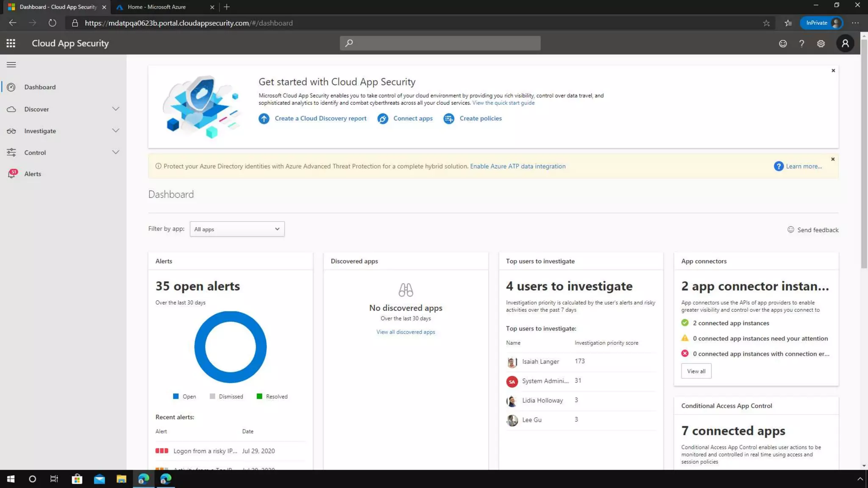
Task: Expand the Discover menu chevron
Action: click(x=115, y=109)
